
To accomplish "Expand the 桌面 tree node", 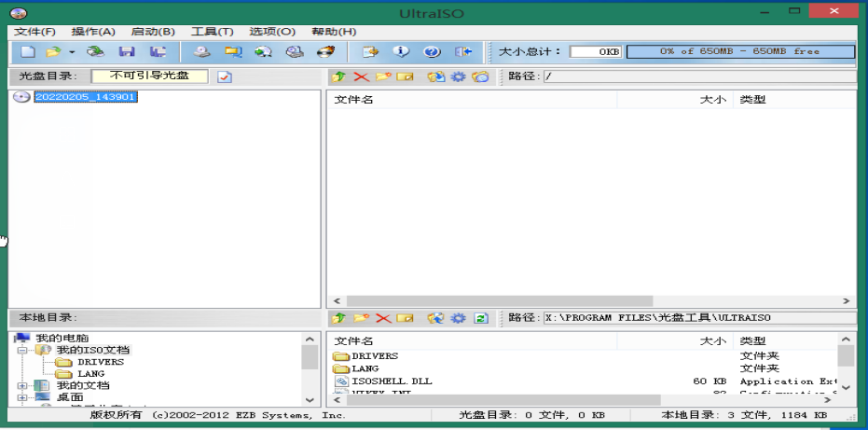I will (22, 397).
